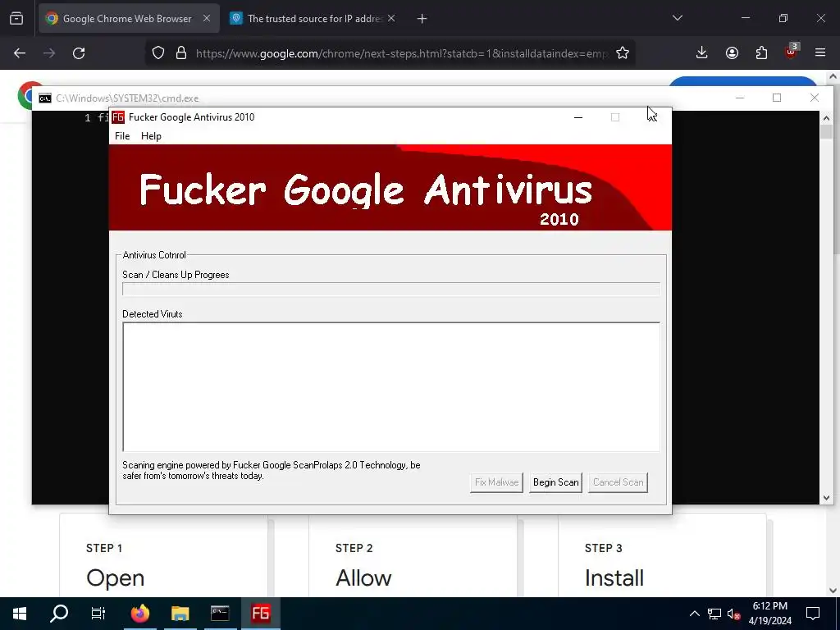840x630 pixels.
Task: Open Task View on the taskbar
Action: click(98, 614)
